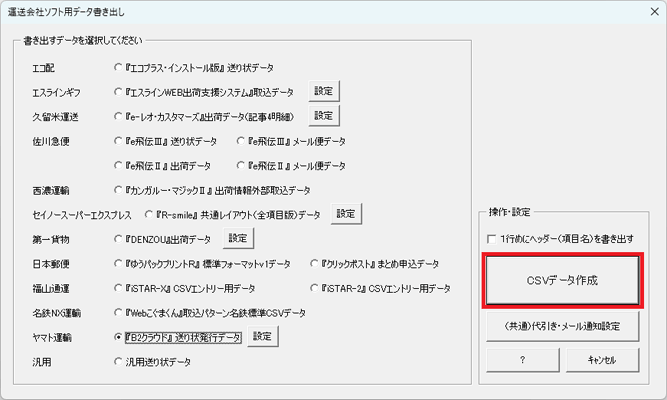Select B2クラウド 送り状発行データ option
The image size is (667, 400).
(118, 337)
